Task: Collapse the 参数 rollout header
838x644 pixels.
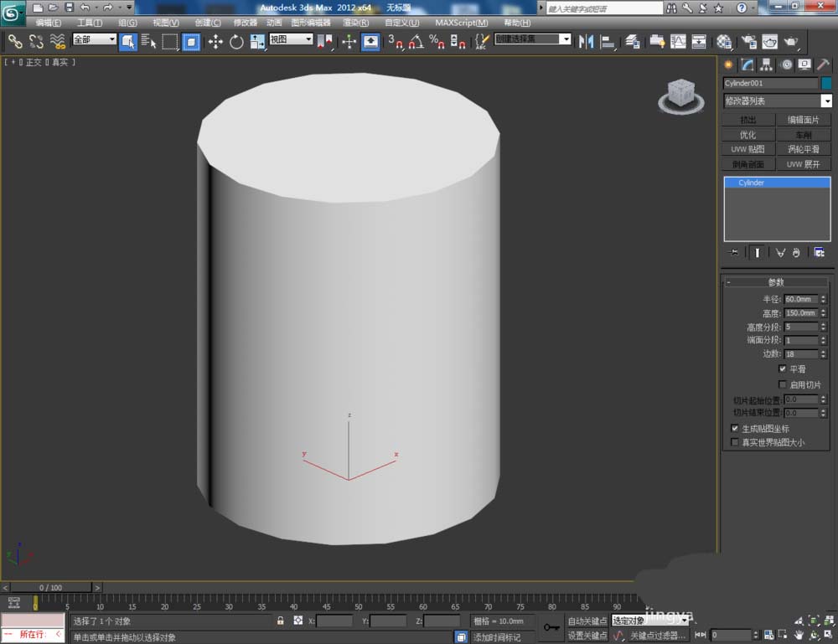Action: 776,282
